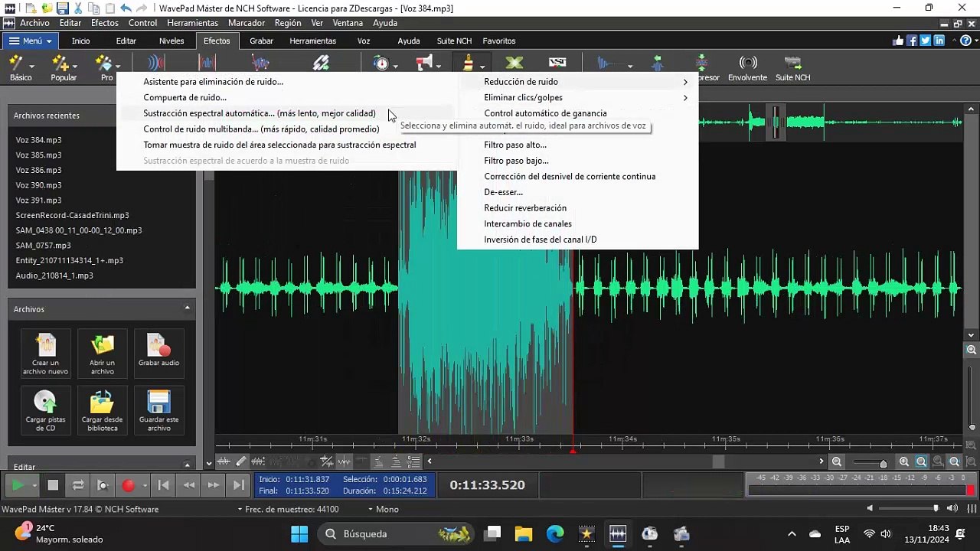The height and width of the screenshot is (551, 980).
Task: Click Crear un archivo nuevo icon
Action: pyautogui.click(x=45, y=353)
